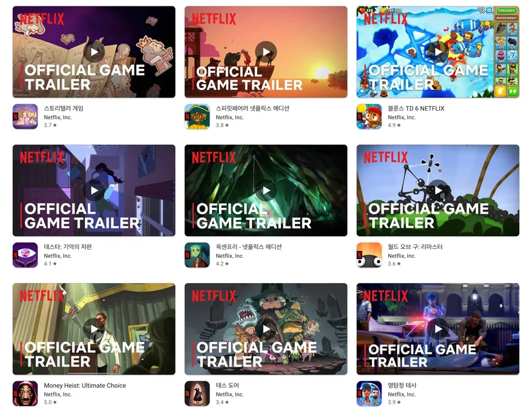Open the 명탐정 테사 app icon
The width and height of the screenshot is (532, 411).
click(369, 394)
